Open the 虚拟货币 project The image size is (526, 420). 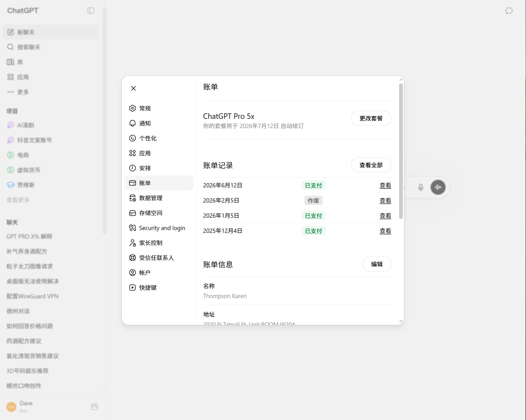[x=51, y=170]
